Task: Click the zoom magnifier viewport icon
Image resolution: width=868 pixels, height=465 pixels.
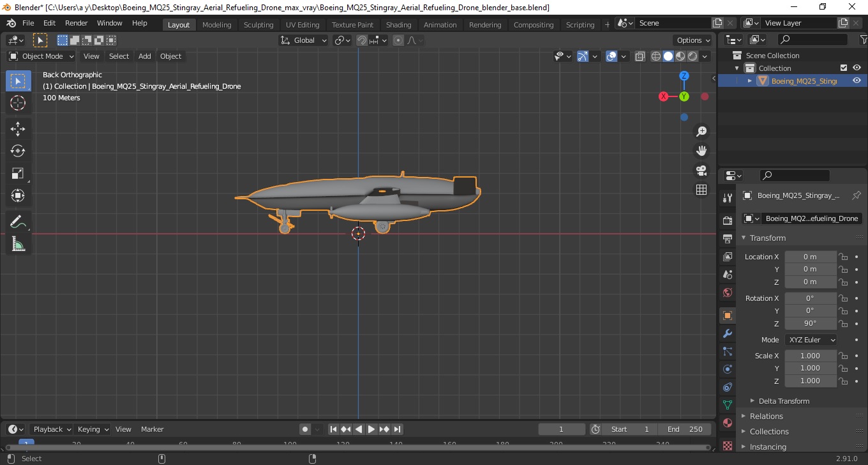Action: click(x=701, y=131)
